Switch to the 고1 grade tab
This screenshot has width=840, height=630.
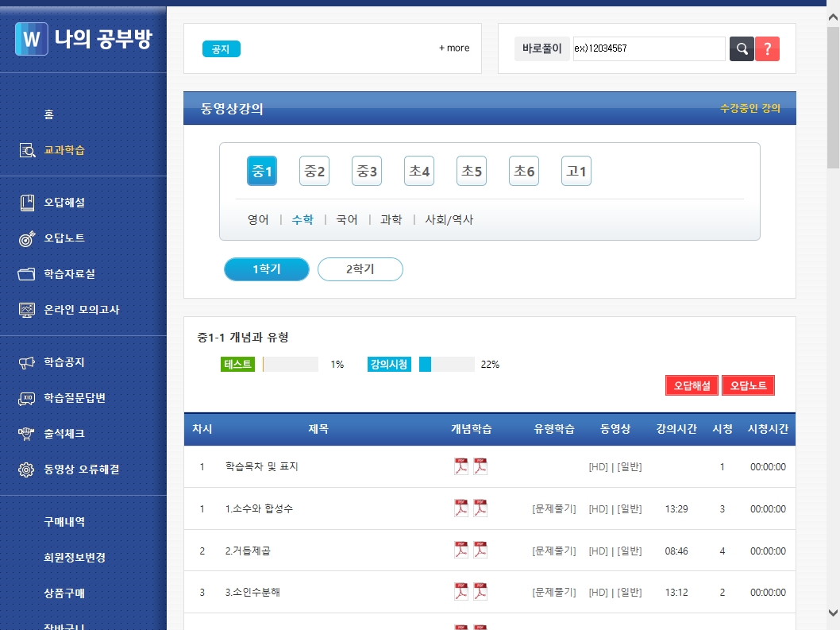click(x=576, y=171)
